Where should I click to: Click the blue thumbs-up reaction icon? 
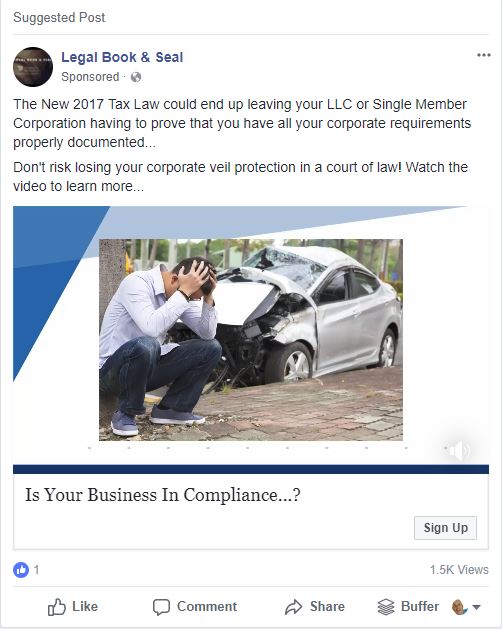pos(21,569)
